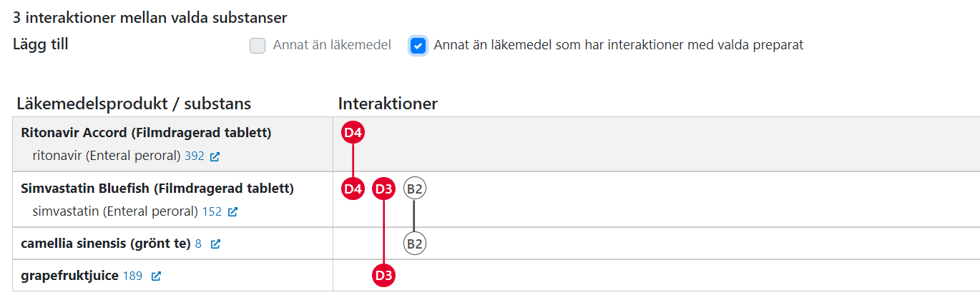Open external link icon next to grapefruktjuice 189
Screen dimensions: 980x300
tap(156, 276)
